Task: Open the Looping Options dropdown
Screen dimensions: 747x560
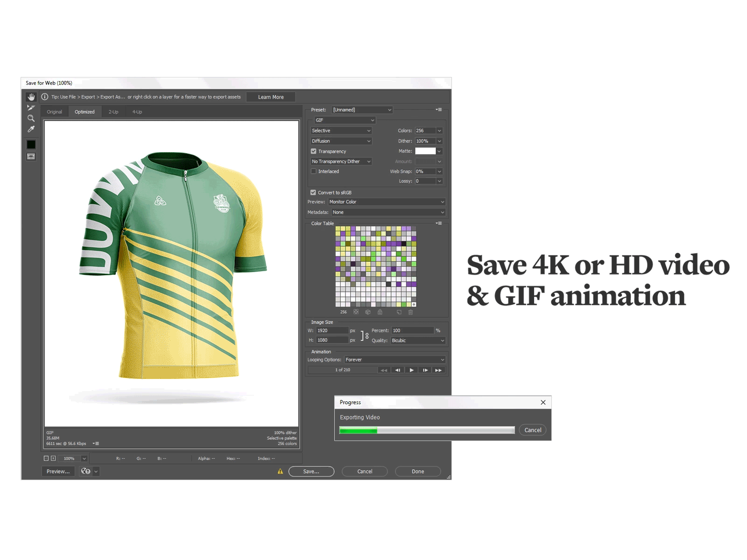Action: point(395,359)
